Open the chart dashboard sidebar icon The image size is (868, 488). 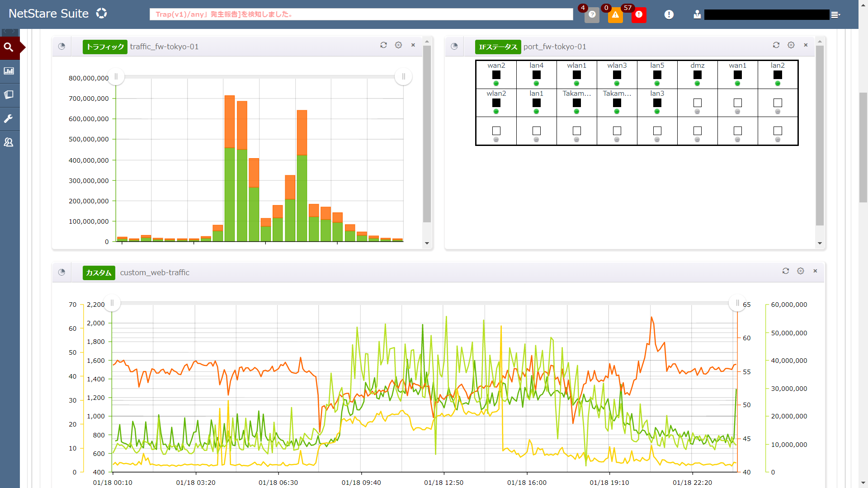9,71
